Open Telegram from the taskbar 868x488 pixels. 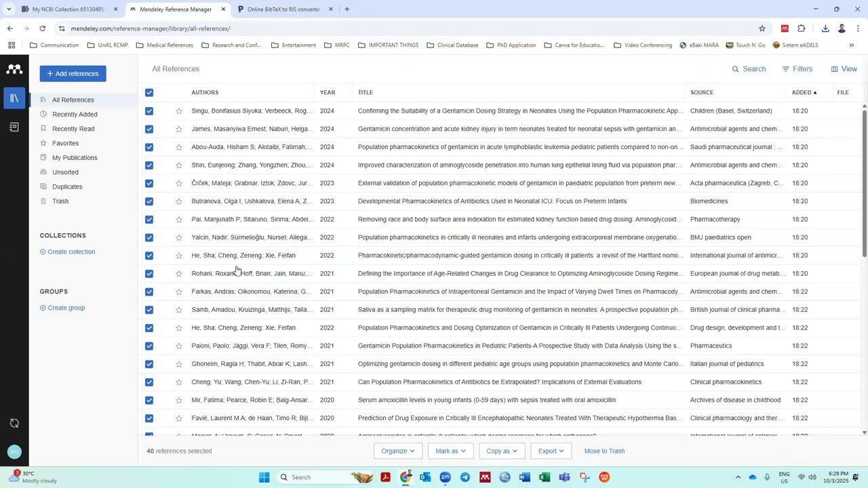[465, 477]
